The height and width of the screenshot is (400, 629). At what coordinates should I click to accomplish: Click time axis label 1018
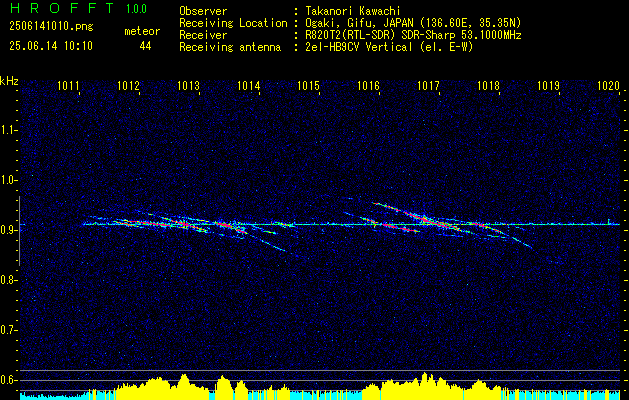click(x=489, y=85)
